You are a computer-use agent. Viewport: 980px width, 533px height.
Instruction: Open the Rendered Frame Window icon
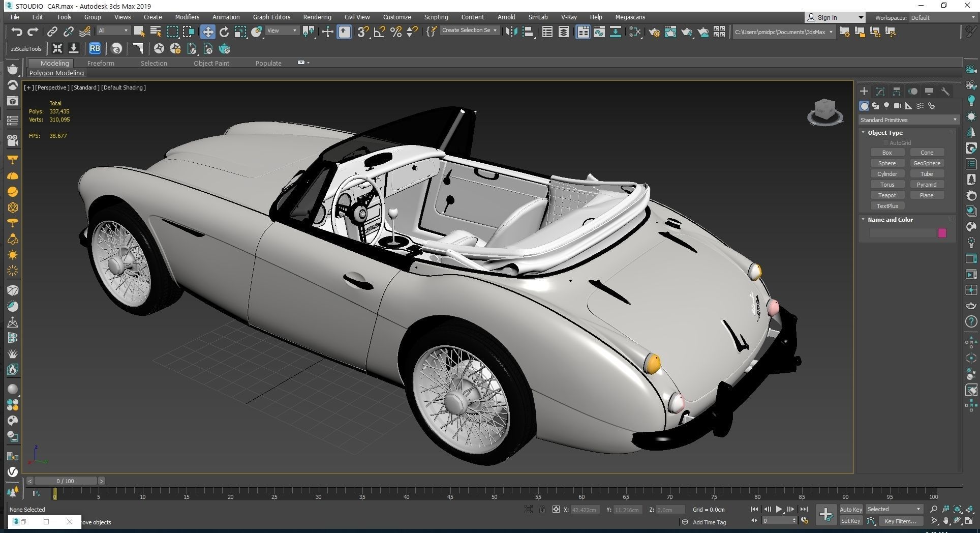[x=670, y=32]
